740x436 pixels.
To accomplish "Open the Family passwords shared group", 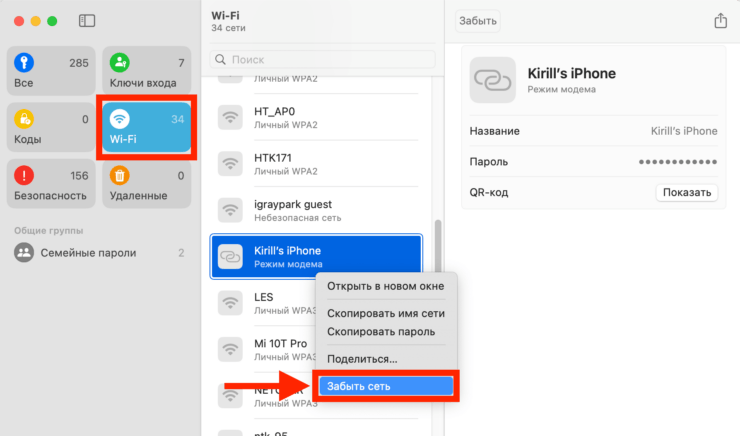I will 98,253.
